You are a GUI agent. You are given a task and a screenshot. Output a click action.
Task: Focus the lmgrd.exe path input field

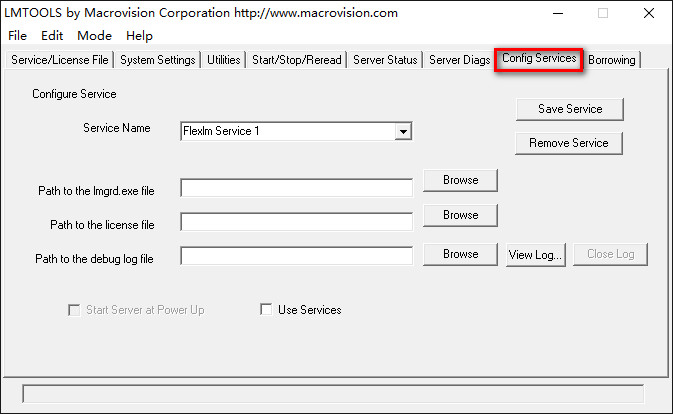[x=297, y=188]
